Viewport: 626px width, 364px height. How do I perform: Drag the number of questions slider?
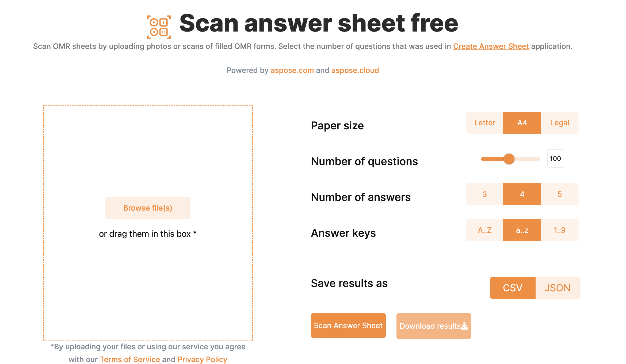509,158
